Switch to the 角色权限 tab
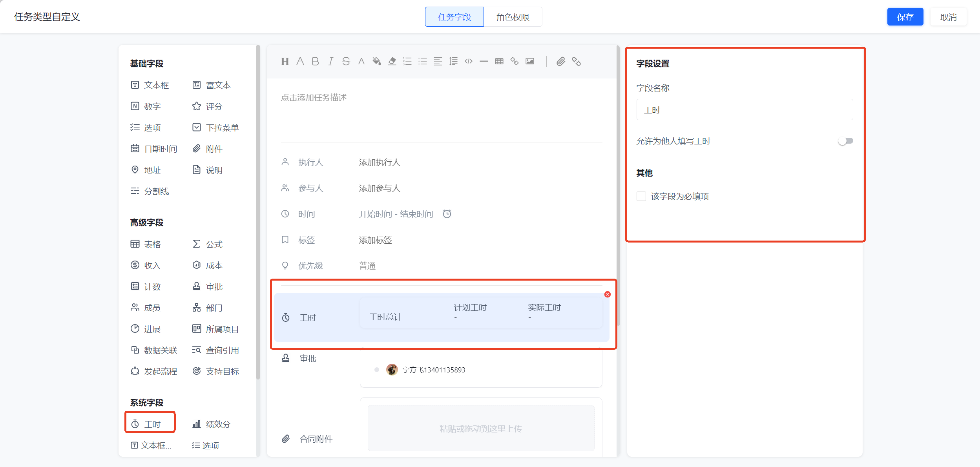Image resolution: width=980 pixels, height=467 pixels. coord(513,17)
